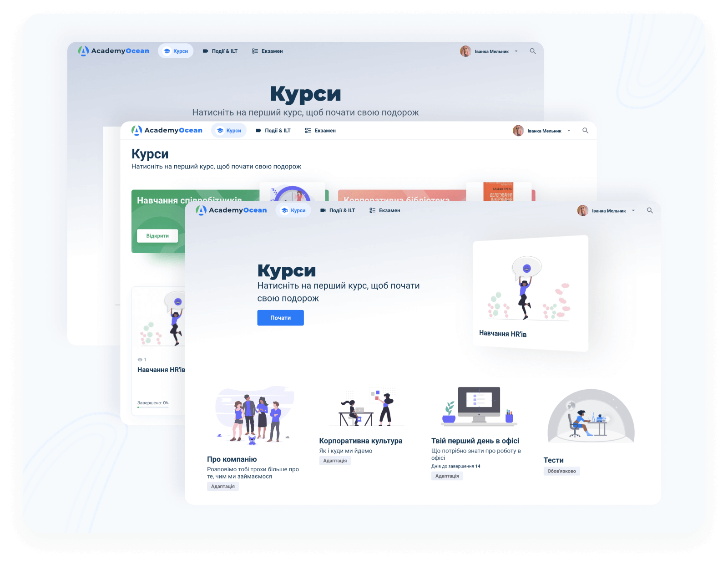Click Навчання HR'ів title in middle window
This screenshot has height=565, width=728.
[x=161, y=370]
